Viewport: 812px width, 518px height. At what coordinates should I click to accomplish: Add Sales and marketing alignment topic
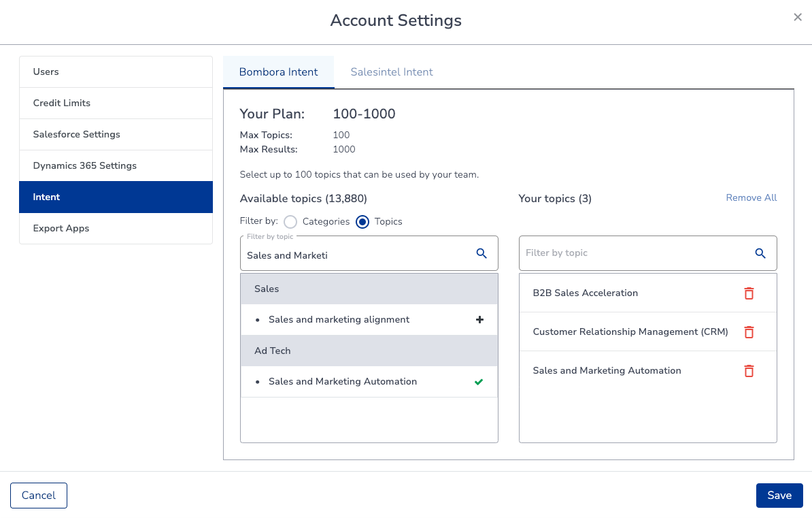click(479, 320)
